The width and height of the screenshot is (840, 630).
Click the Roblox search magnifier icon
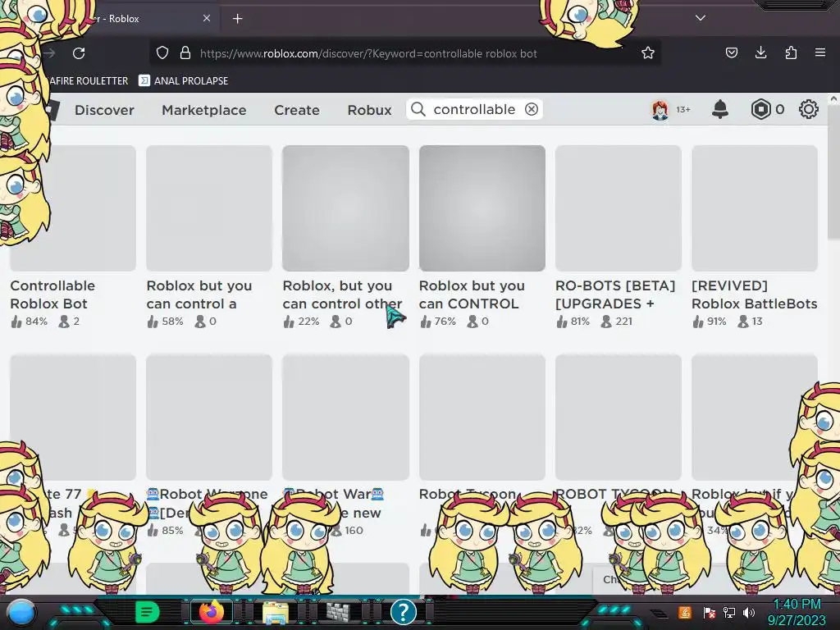click(418, 109)
